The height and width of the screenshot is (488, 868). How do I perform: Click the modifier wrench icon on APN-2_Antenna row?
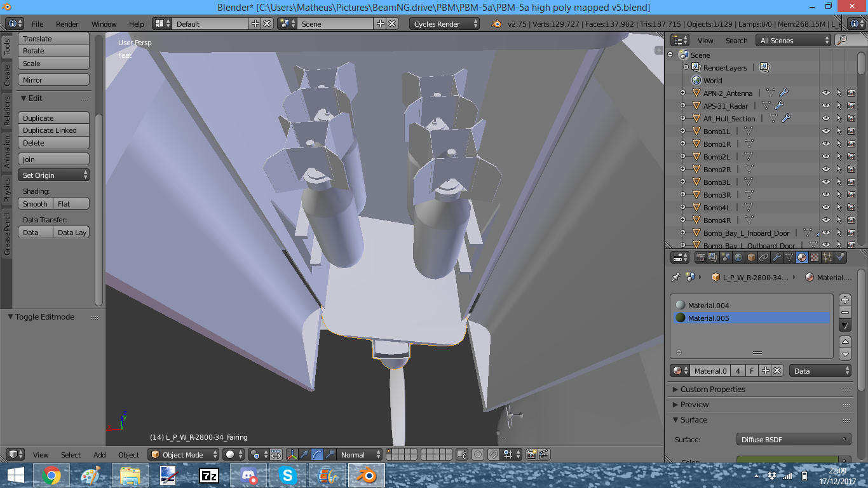point(783,93)
